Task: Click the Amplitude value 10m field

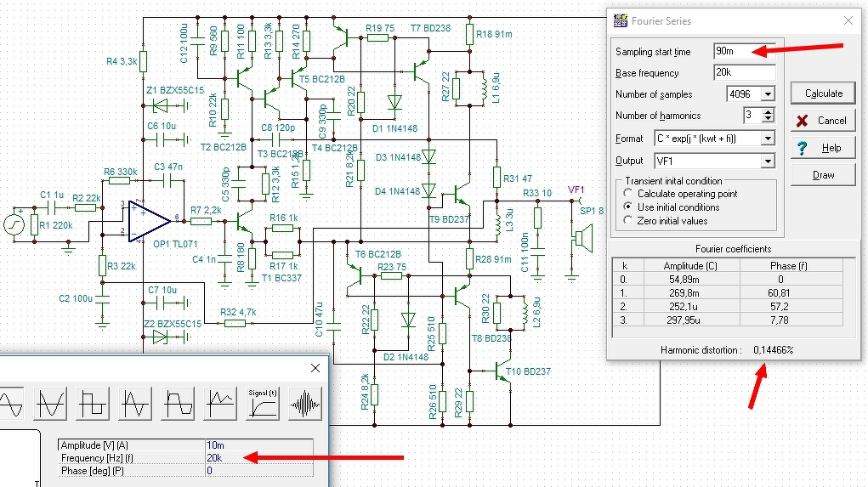Action: (259, 445)
